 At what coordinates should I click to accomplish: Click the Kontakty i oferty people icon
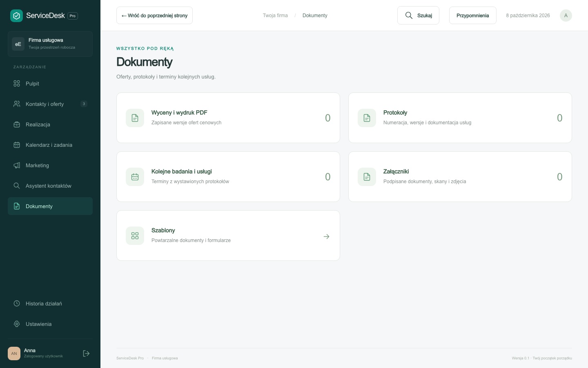pyautogui.click(x=17, y=104)
